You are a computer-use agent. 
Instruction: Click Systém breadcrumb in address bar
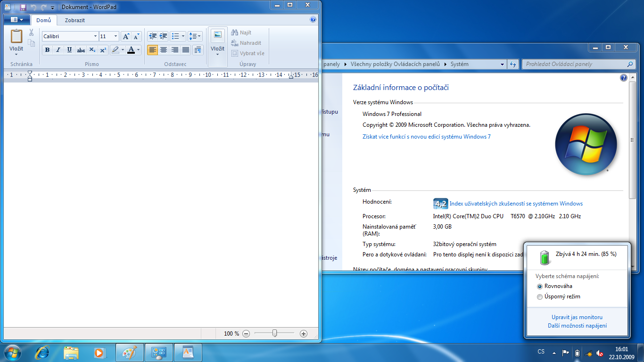tap(459, 64)
